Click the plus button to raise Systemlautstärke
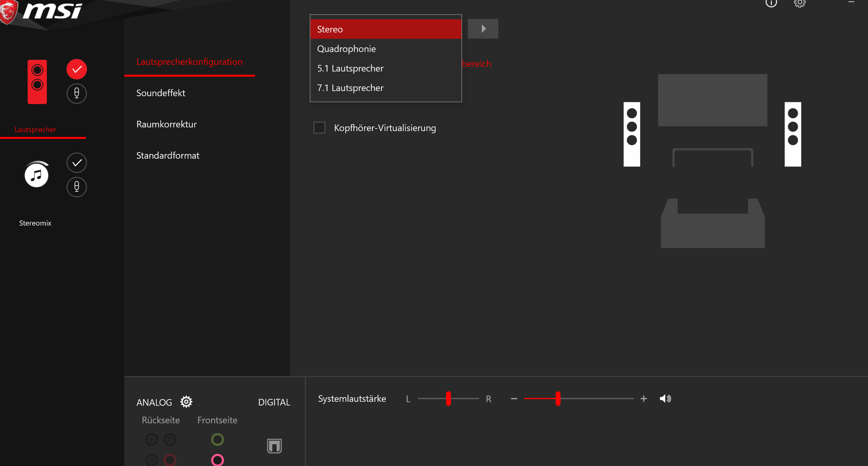Image resolution: width=868 pixels, height=466 pixels. [643, 399]
